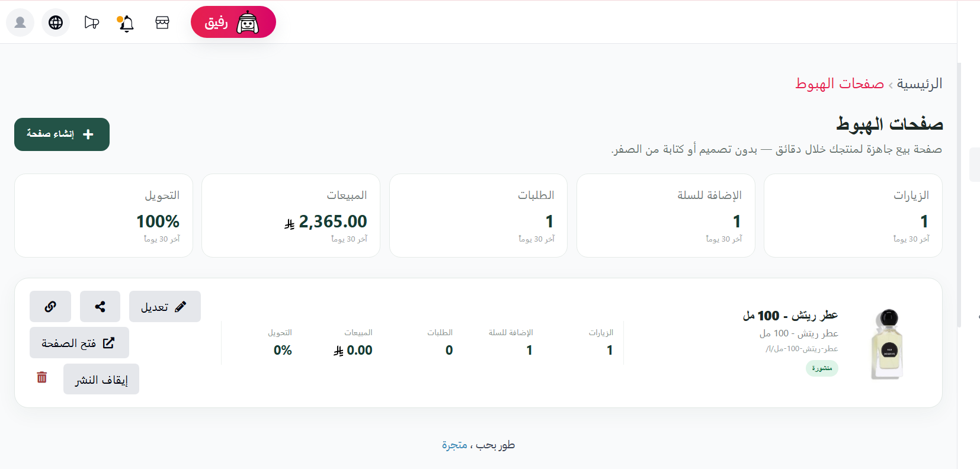The image size is (980, 469).
Task: Click the المبيعات 2,365.00 stats card
Action: 291,216
